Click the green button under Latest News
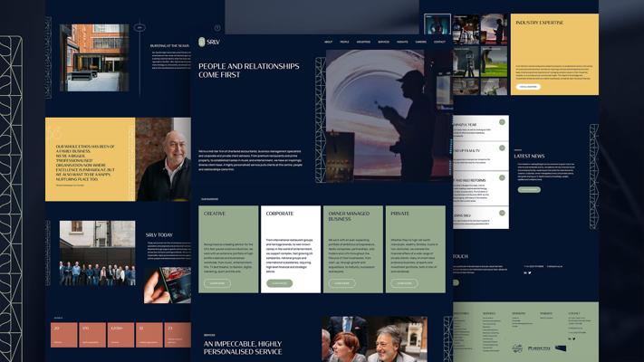Screen dimensions: 644x362 pyautogui.click(x=529, y=190)
